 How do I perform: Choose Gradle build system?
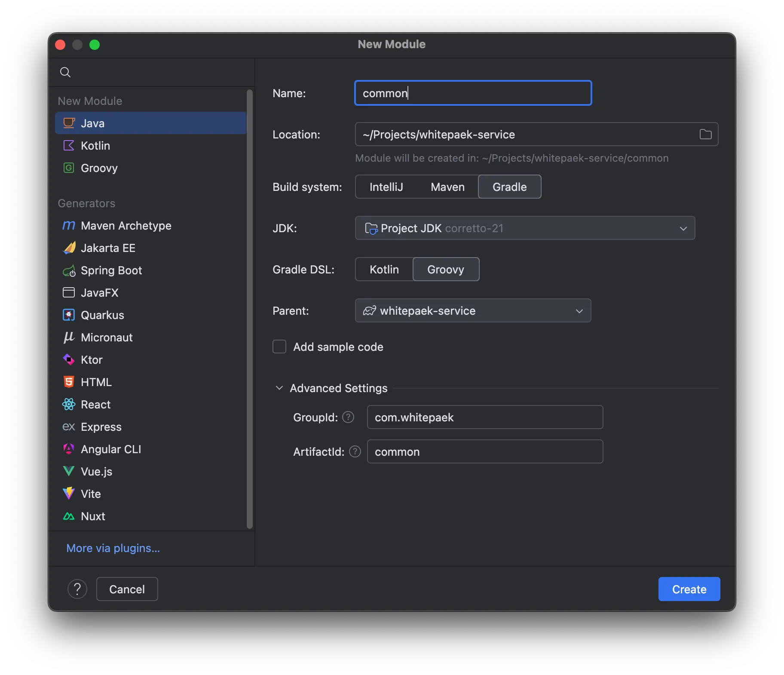[509, 187]
